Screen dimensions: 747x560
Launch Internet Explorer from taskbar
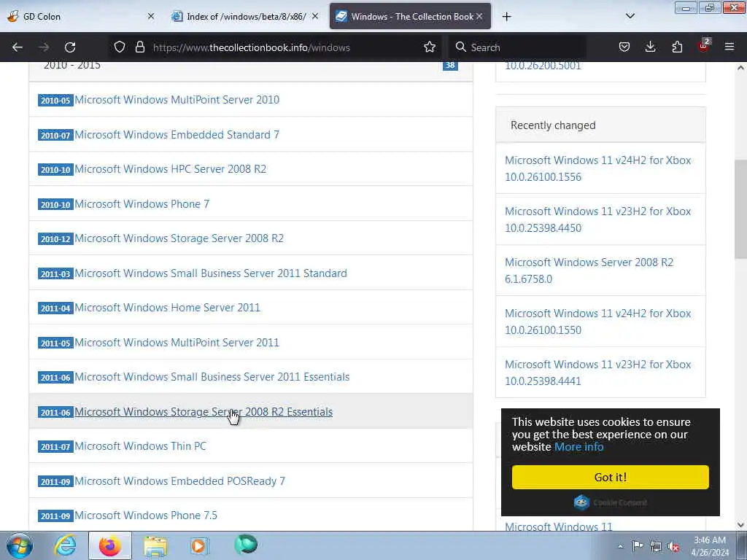click(x=65, y=545)
